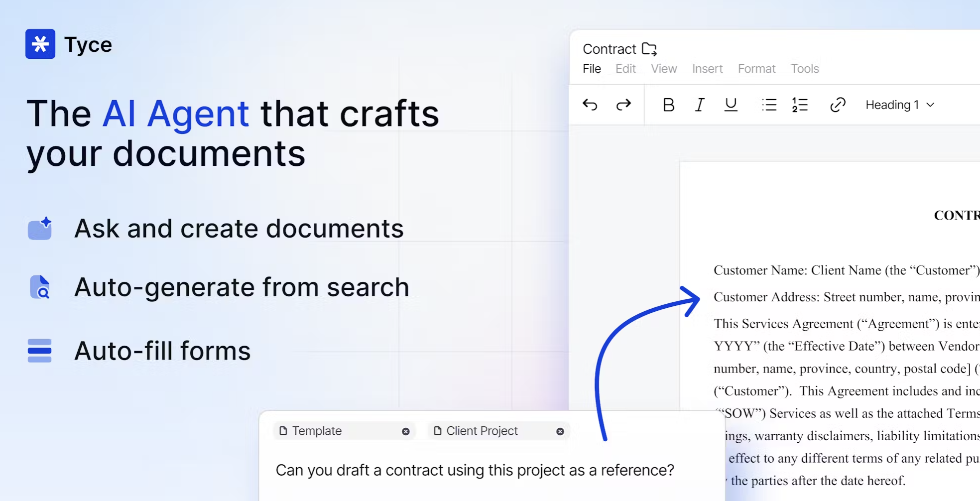Image resolution: width=980 pixels, height=501 pixels.
Task: Toggle italic formatting
Action: pyautogui.click(x=700, y=105)
